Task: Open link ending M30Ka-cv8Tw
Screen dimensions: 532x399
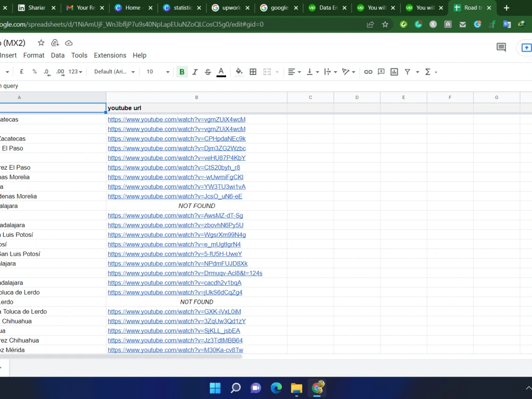Action: (176, 350)
